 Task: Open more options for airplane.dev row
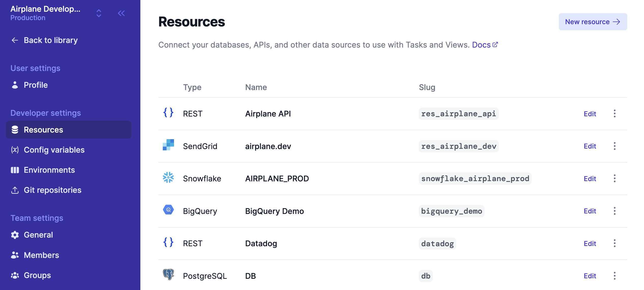point(614,146)
